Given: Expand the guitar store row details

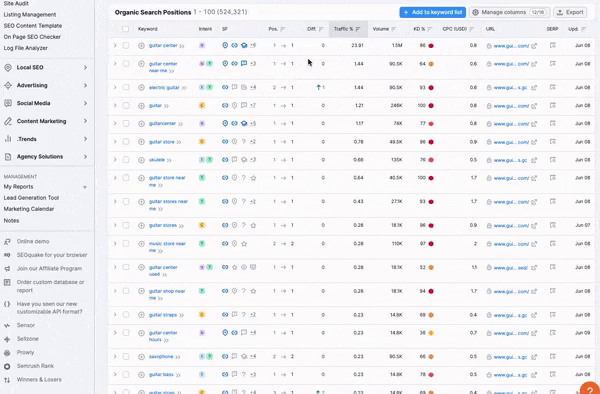Looking at the screenshot, I should [115, 142].
